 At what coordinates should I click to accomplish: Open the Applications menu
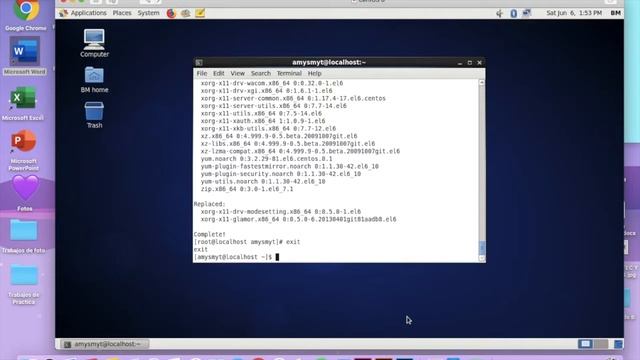tap(88, 13)
